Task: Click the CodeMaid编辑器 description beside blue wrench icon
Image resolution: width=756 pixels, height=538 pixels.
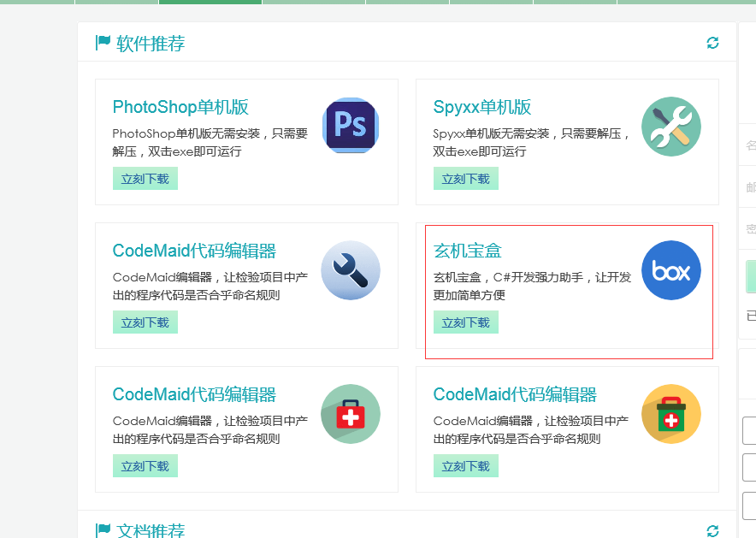Action: 210,286
